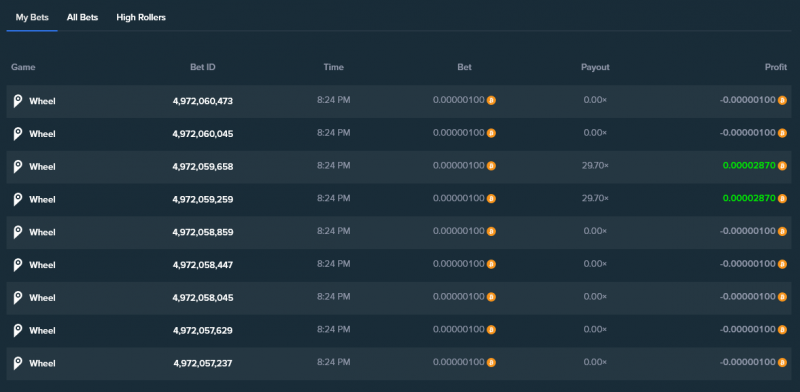This screenshot has height=392, width=800.
Task: Click 8:24 PM time for bet 4,972,058,447
Action: pos(334,264)
